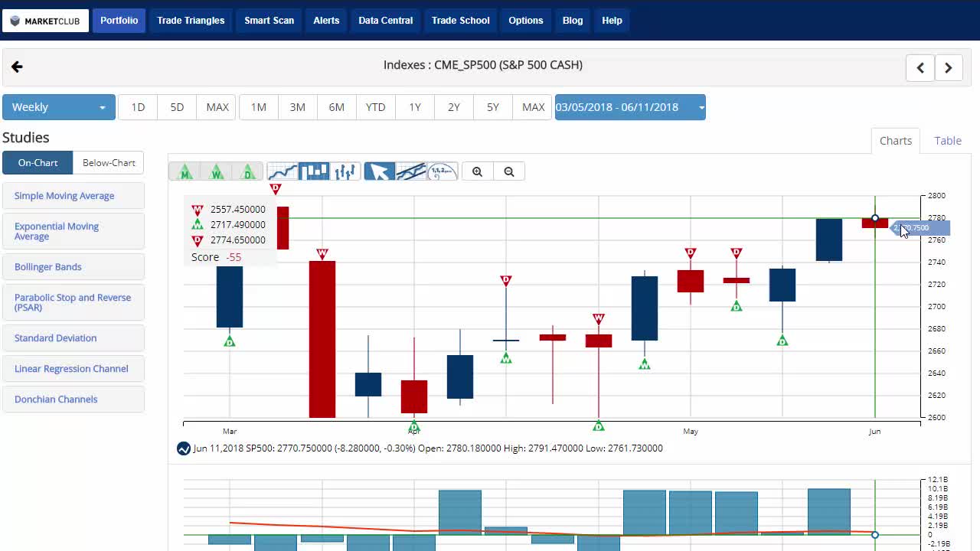Select the pointer cursor tool

coord(379,171)
